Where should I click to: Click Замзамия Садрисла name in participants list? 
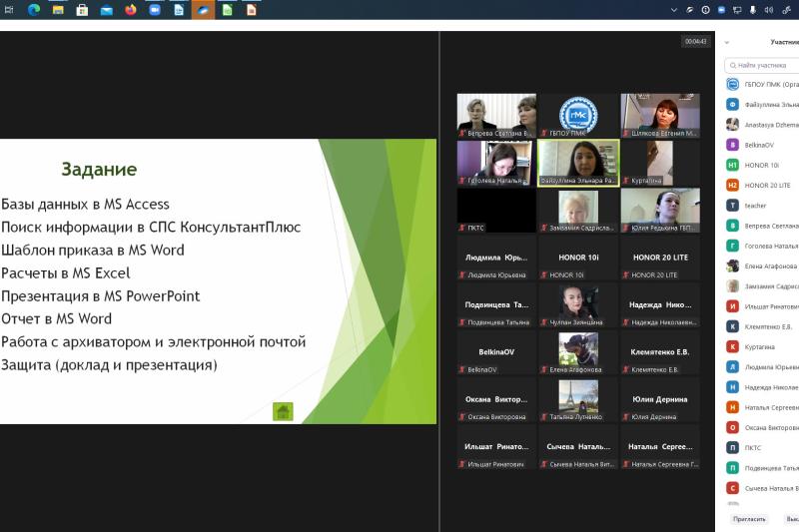tap(771, 286)
